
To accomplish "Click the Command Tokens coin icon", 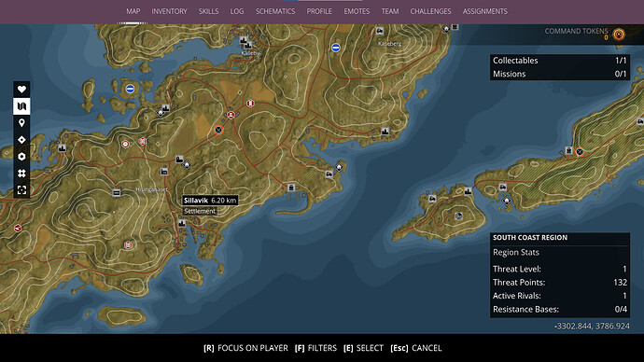I will tap(619, 35).
